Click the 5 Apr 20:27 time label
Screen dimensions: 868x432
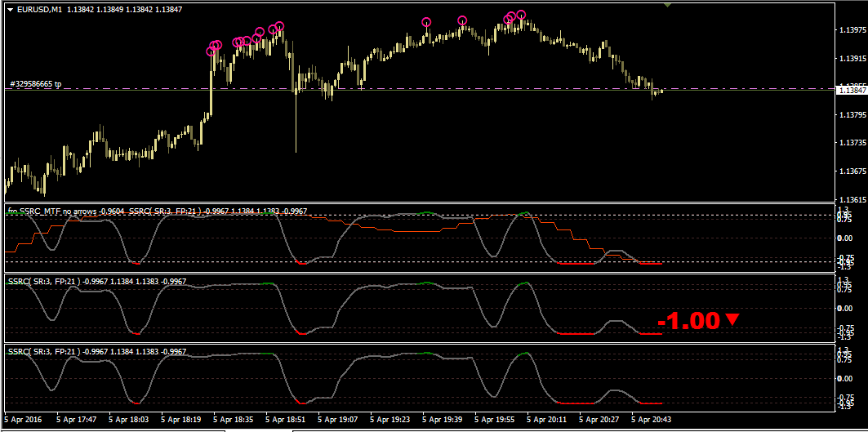coord(600,419)
